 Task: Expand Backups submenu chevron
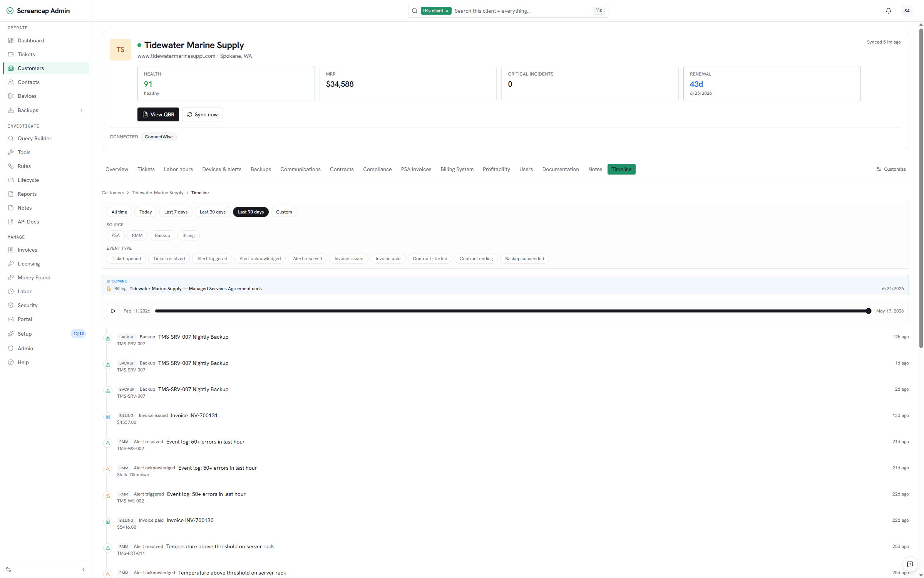point(82,110)
